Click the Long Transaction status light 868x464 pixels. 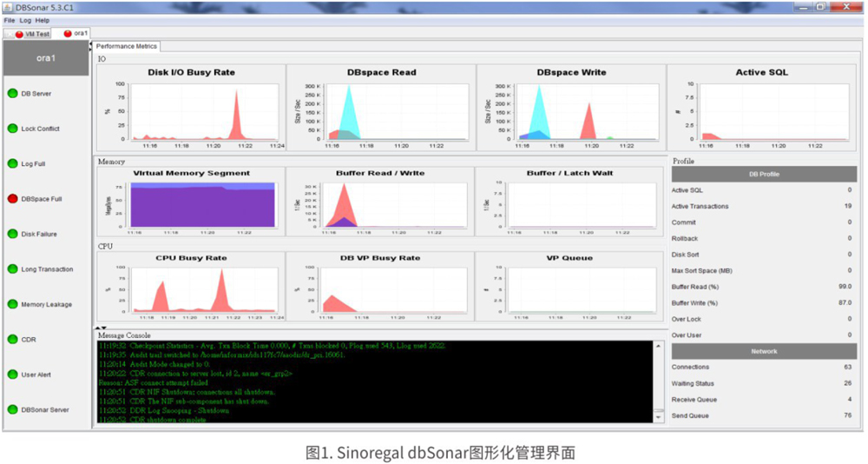tap(13, 268)
